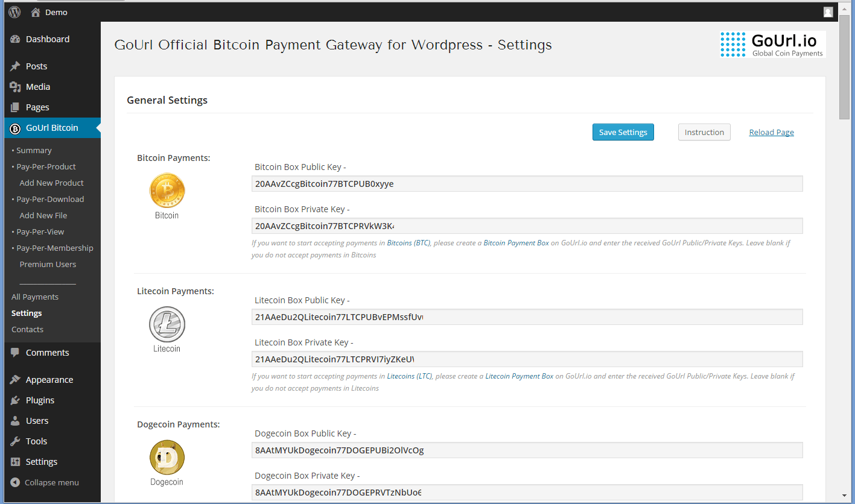Select Pay-Per-Download in the sidebar

(49, 199)
